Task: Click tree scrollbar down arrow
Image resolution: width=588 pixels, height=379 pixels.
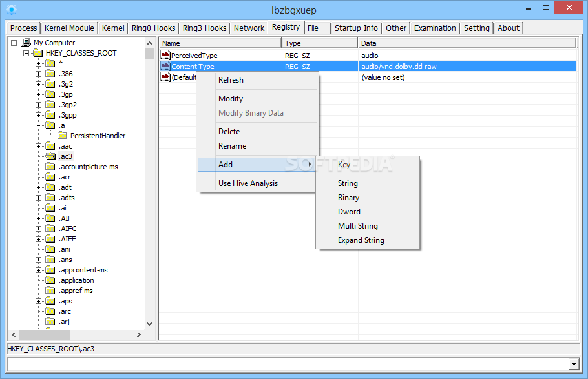Action: [150, 324]
